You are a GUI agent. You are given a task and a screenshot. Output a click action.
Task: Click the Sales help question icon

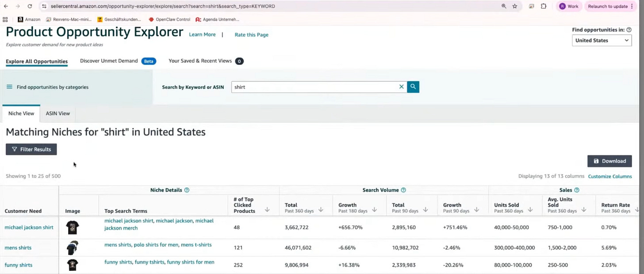pyautogui.click(x=577, y=190)
